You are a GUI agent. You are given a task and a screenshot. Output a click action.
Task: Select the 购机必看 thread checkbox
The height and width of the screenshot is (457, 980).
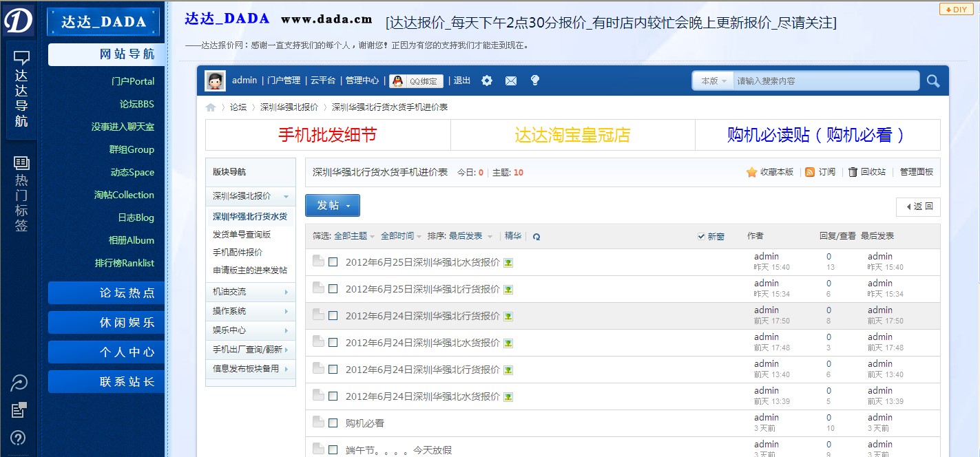(333, 423)
